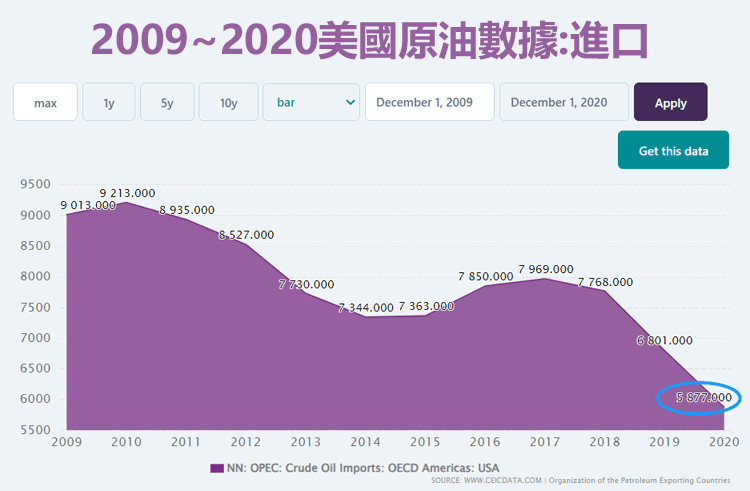Click the 6 801.000 data label
This screenshot has width=750, height=491.
665,341
